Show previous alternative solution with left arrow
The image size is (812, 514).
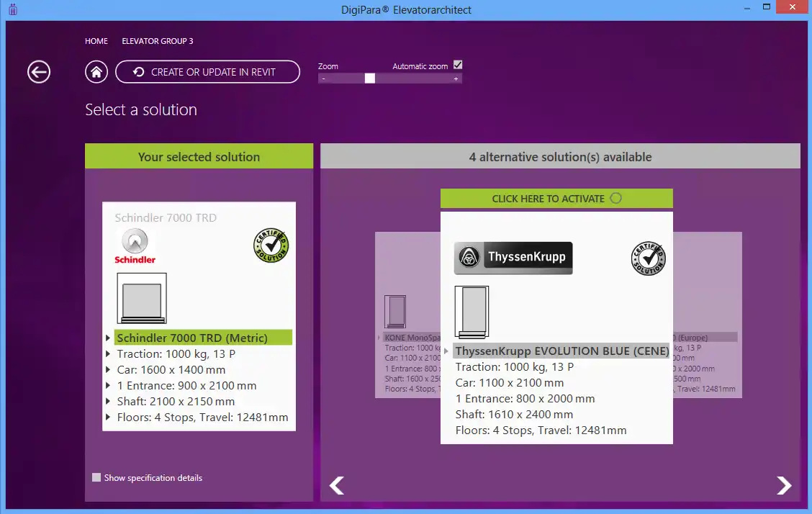click(x=337, y=486)
